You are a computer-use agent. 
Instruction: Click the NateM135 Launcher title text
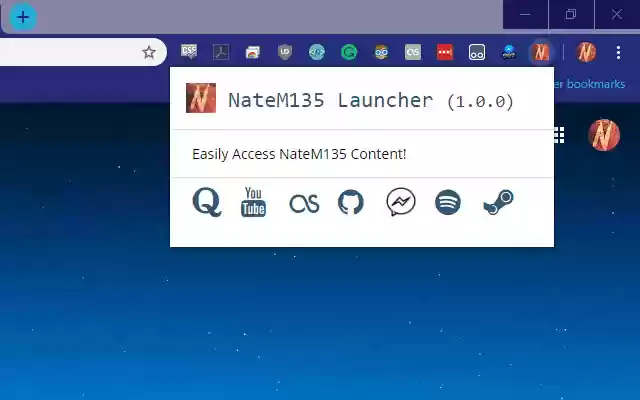(x=331, y=100)
